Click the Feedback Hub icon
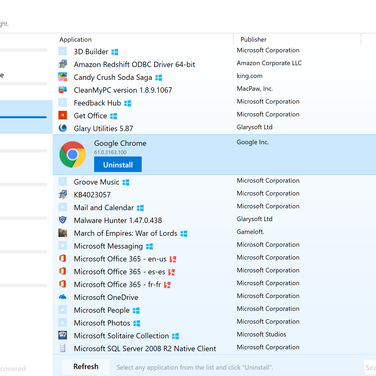Viewport: 376px width, 376px height. [63, 103]
